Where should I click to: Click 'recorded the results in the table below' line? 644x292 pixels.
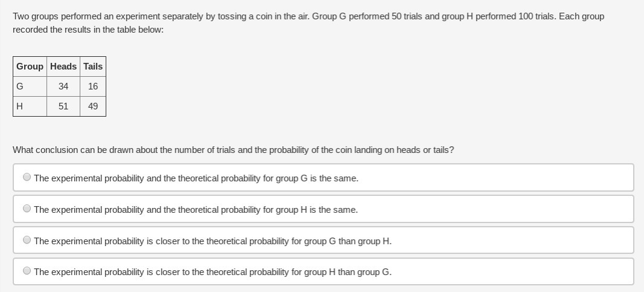(88, 30)
